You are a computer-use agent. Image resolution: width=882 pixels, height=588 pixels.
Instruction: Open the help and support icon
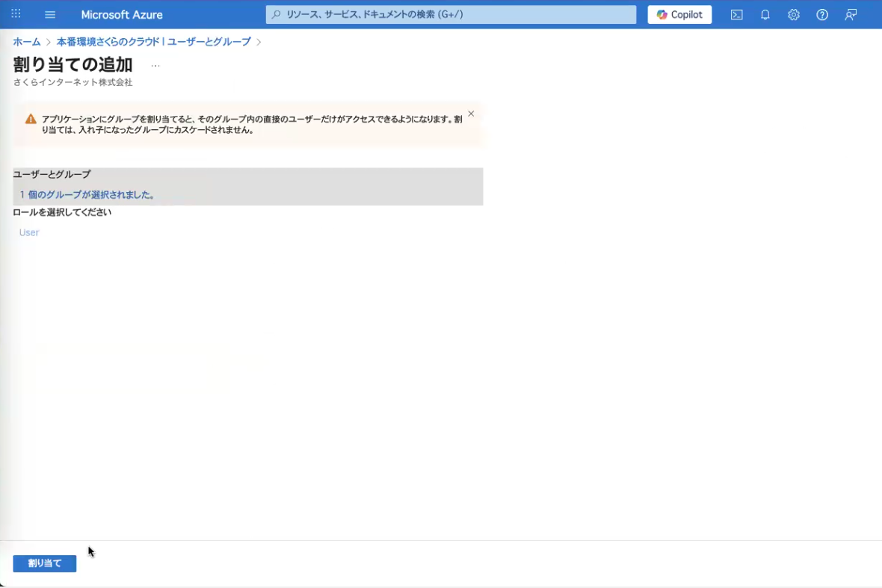click(822, 15)
